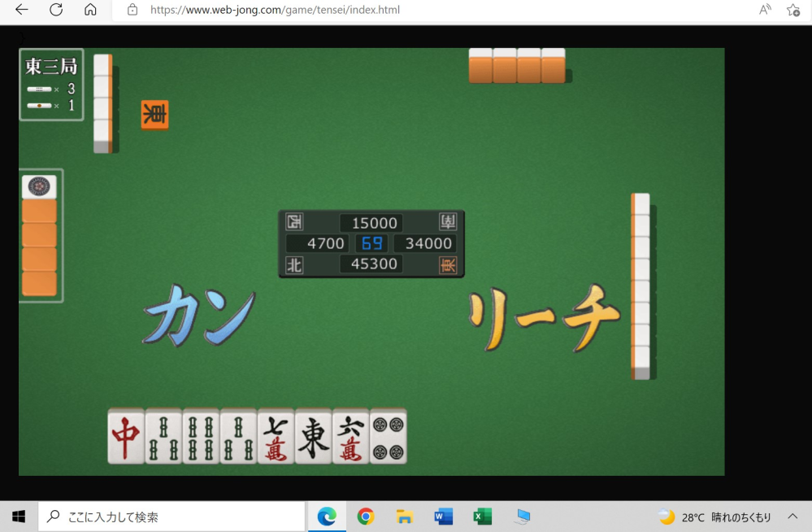This screenshot has width=812, height=532.
Task: Click the 東 round wind marker tile on the table
Action: [154, 115]
